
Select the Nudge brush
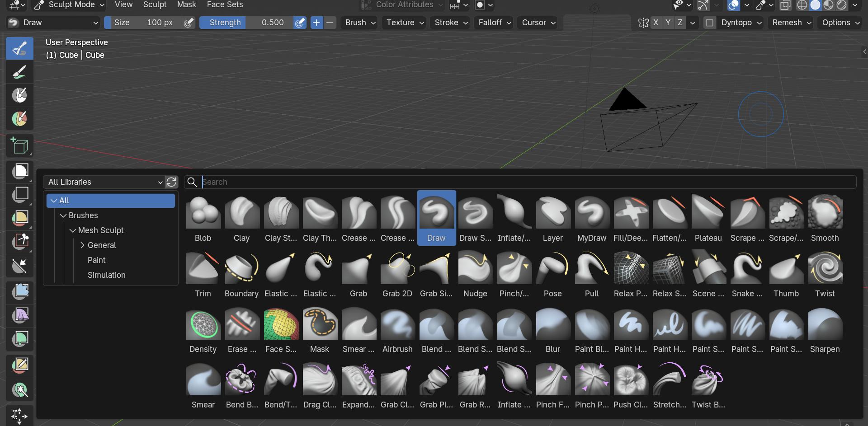point(475,274)
